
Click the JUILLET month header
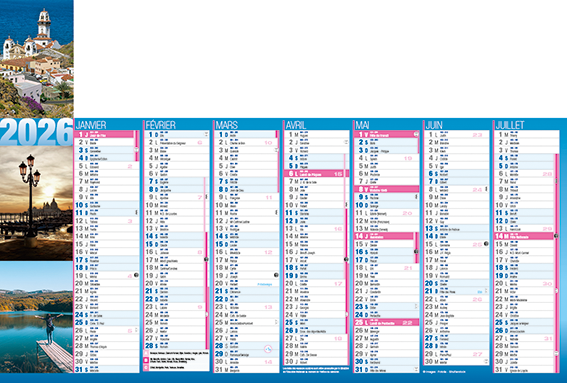pos(510,125)
